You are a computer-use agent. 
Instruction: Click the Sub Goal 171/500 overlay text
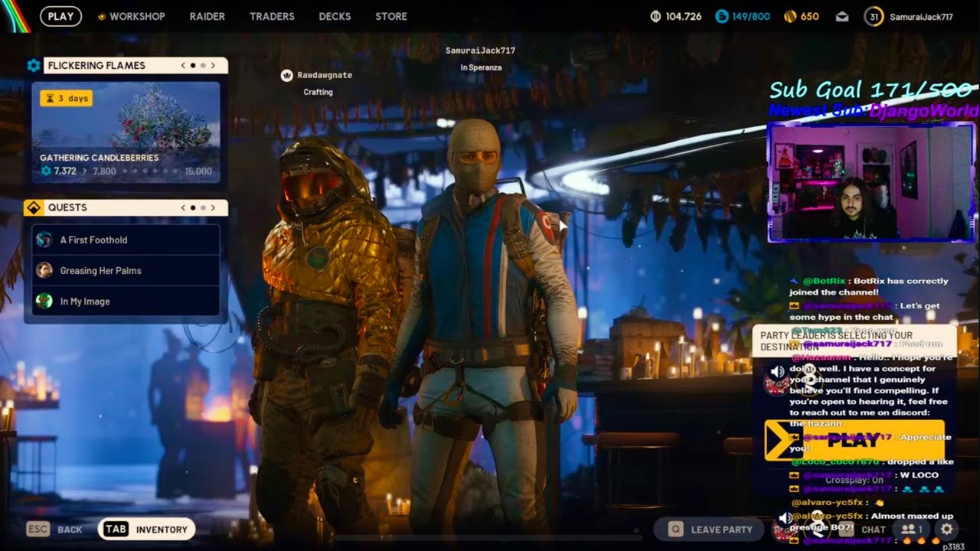pos(871,90)
